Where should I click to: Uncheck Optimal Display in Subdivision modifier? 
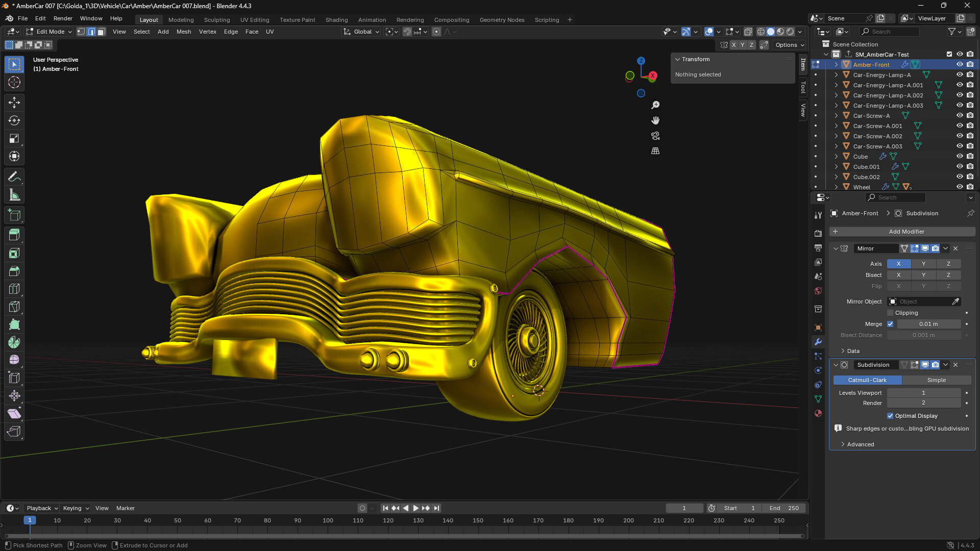click(x=890, y=416)
